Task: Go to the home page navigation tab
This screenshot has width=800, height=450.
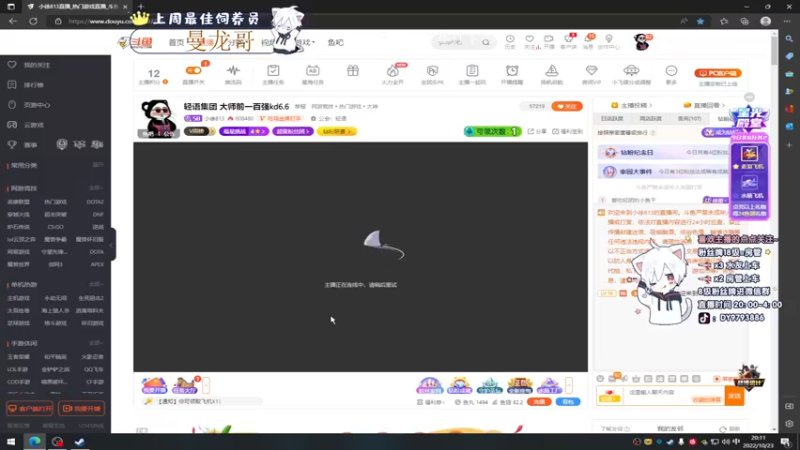Action: (176, 42)
